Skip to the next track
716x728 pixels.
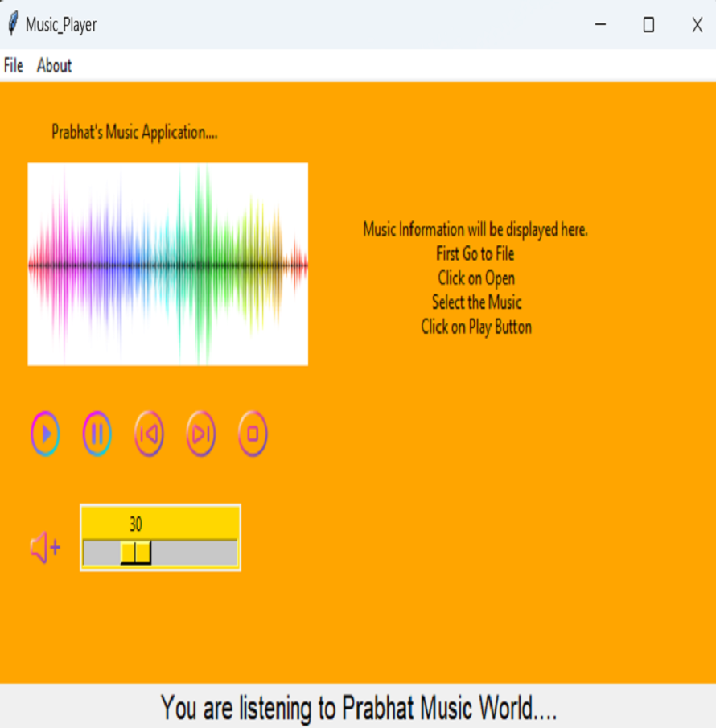[201, 434]
